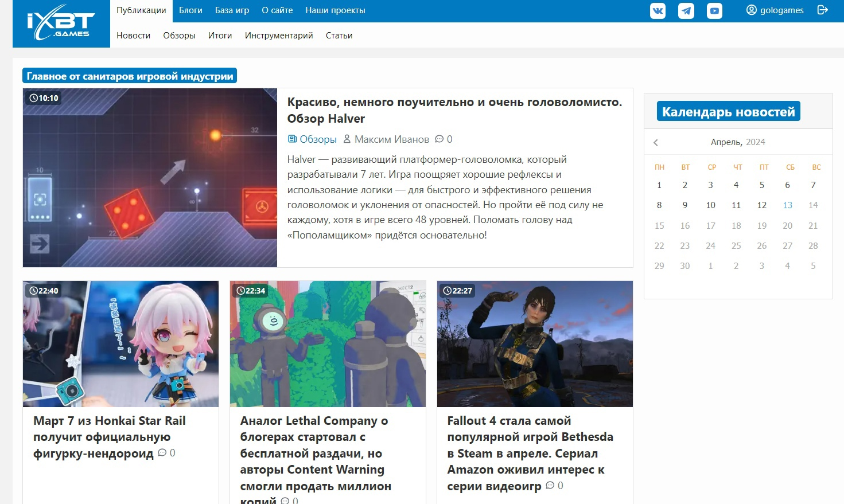Select April 1 in the news calendar
This screenshot has width=844, height=504.
[659, 185]
